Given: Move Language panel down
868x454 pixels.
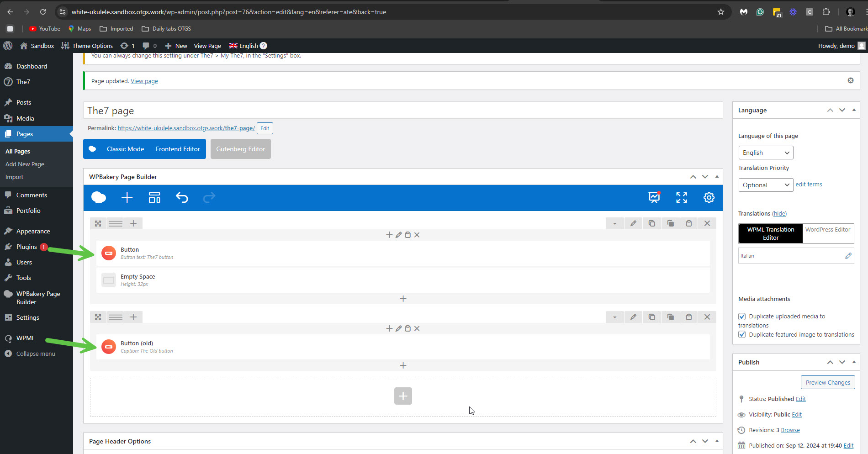Looking at the screenshot, I should [x=842, y=110].
